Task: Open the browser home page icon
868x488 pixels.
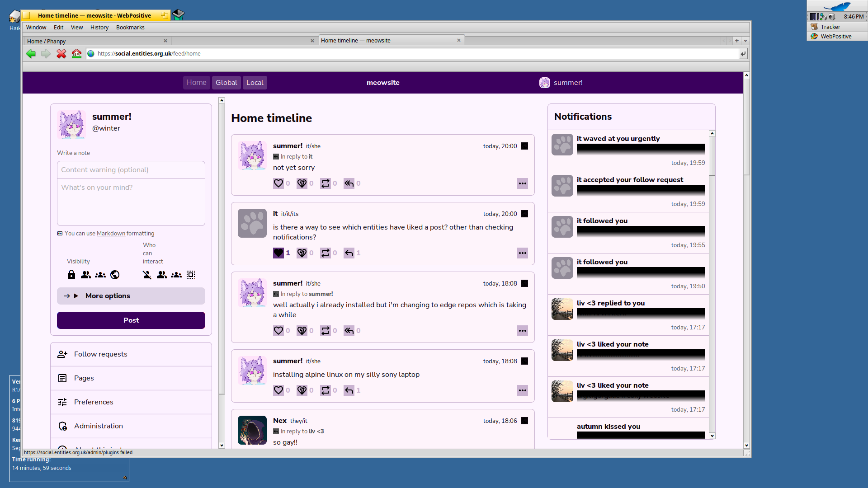Action: click(x=77, y=54)
